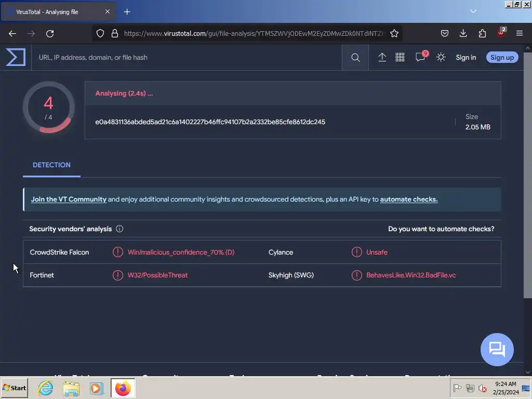Screen dimensions: 532x399
Task: Click the uBlock extension icon
Action: 501,33
